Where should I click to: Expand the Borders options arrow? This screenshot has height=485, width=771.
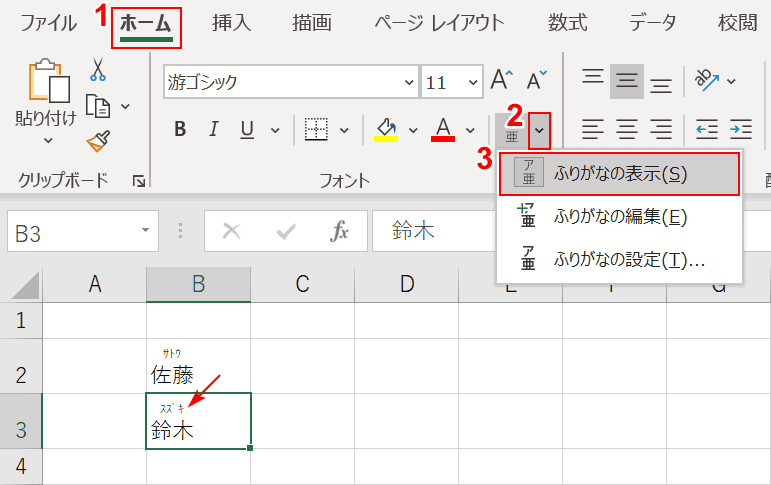(344, 130)
